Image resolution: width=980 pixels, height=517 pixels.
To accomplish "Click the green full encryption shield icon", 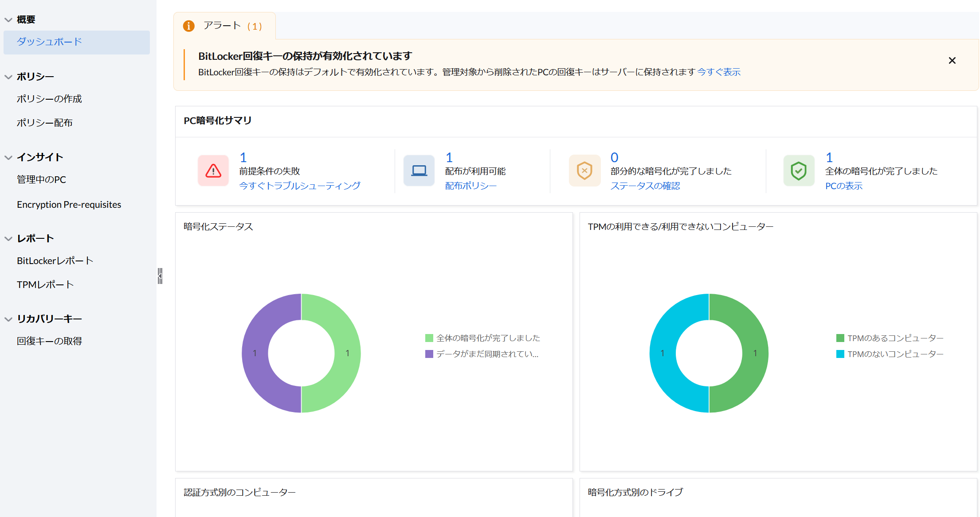I will point(799,171).
